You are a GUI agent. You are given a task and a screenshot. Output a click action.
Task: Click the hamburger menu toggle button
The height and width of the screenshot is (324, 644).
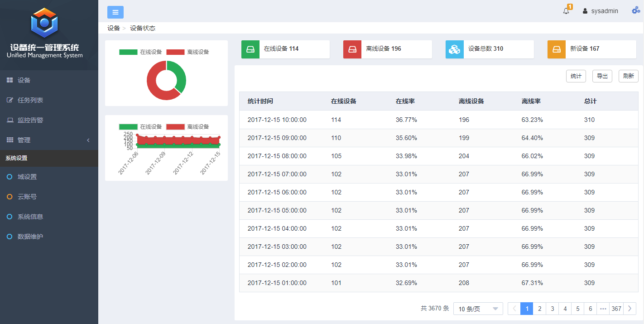115,12
